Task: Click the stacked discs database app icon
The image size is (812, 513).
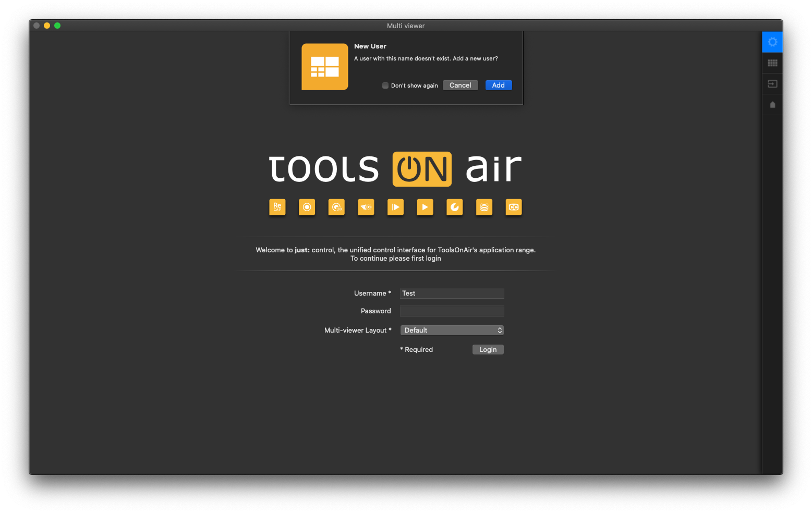Action: (484, 207)
